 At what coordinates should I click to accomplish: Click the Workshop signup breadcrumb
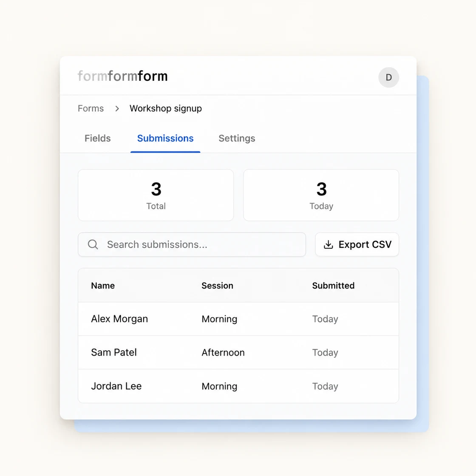[166, 108]
